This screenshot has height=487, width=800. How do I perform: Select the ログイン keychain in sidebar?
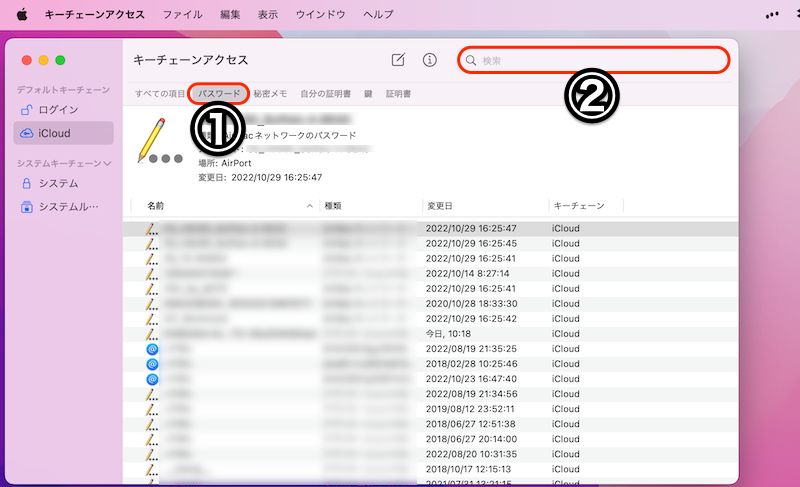pyautogui.click(x=57, y=109)
